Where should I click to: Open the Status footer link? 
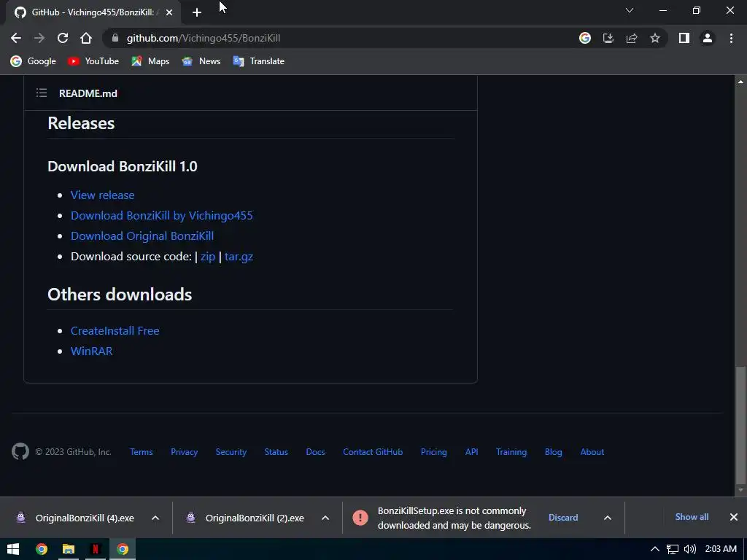(276, 452)
